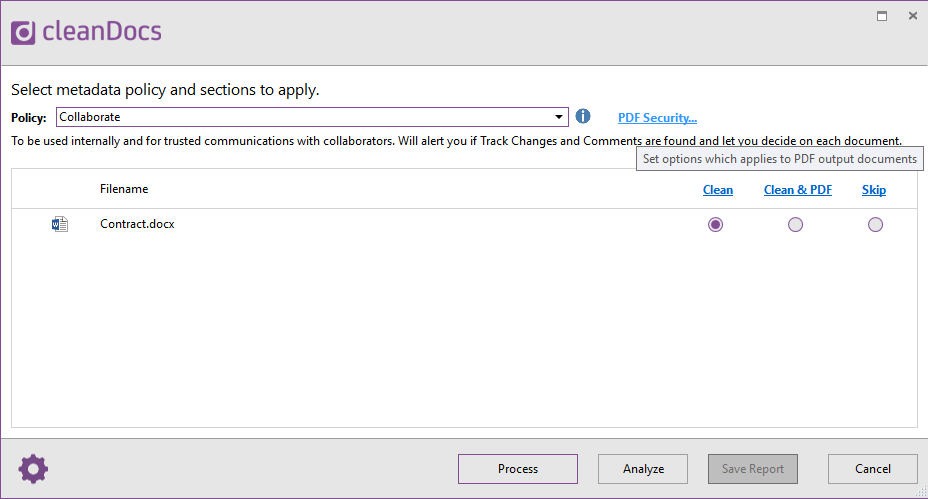Click the cleanDocs logo
The image size is (928, 499).
(x=86, y=32)
